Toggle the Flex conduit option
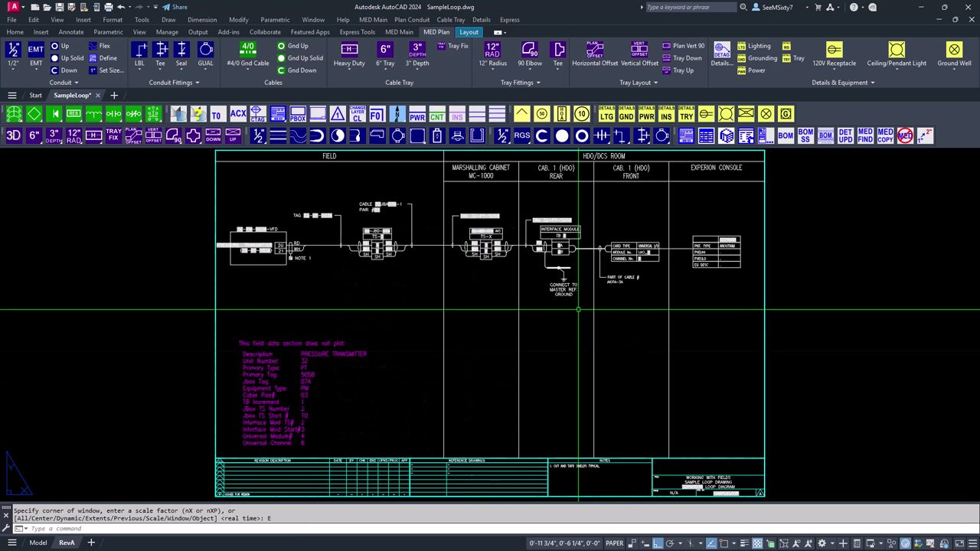The width and height of the screenshot is (980, 551). pyautogui.click(x=100, y=46)
